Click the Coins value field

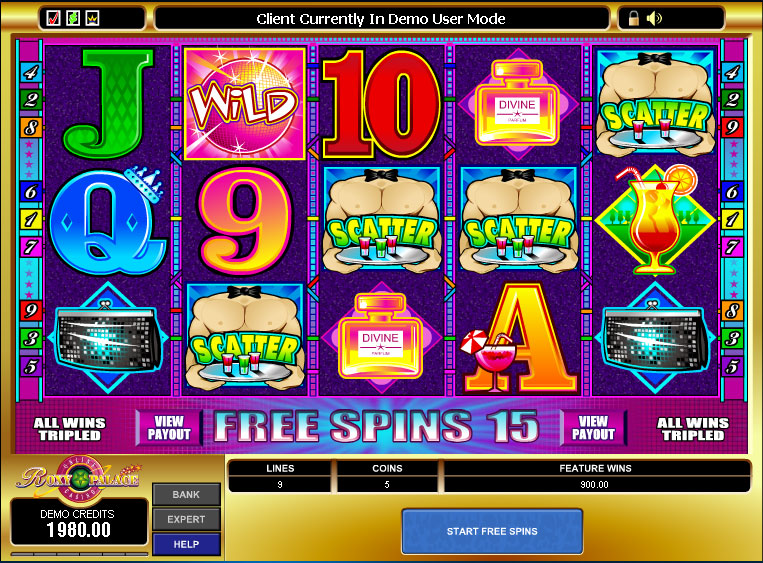(x=387, y=485)
